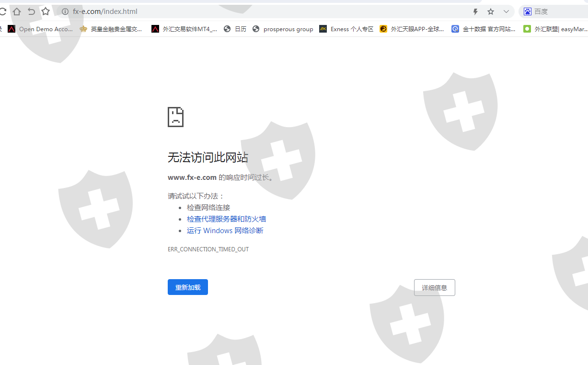Open the Exness 个人专区 bookmark

point(346,29)
